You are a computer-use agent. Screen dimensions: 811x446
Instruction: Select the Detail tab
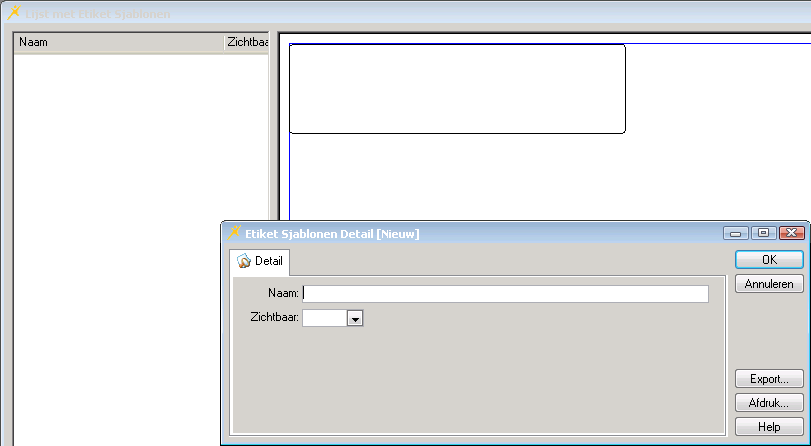tap(260, 262)
